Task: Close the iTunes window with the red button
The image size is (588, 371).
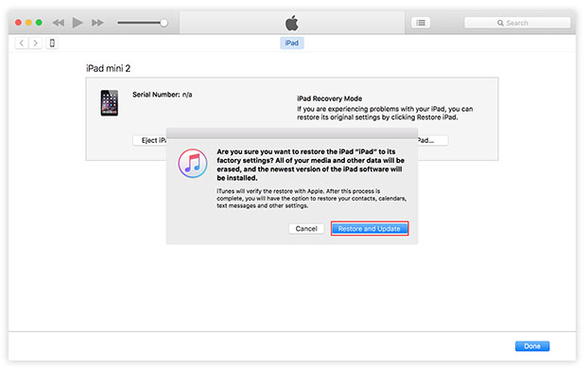Action: pos(18,23)
